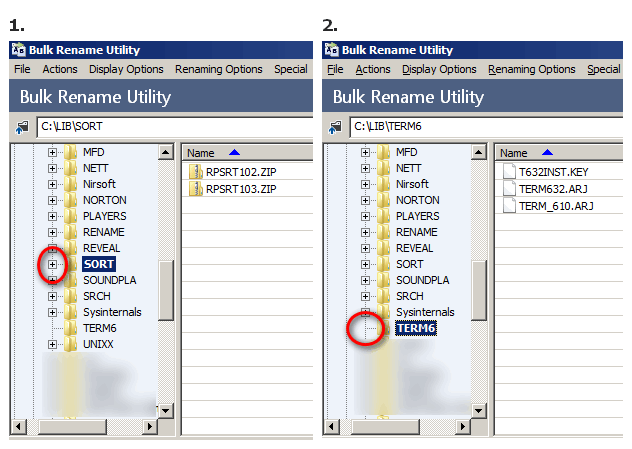Click tree scroll-up arrow in window 2
Image resolution: width=632 pixels, height=449 pixels.
pos(478,152)
